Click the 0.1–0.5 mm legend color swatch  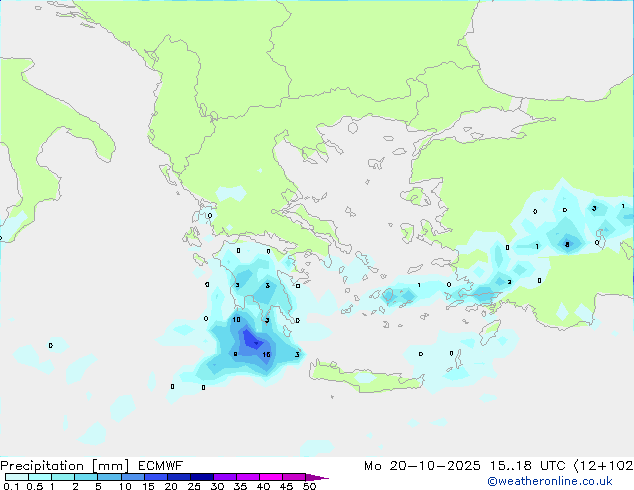coord(17,477)
